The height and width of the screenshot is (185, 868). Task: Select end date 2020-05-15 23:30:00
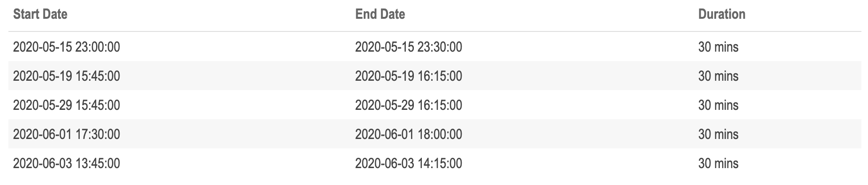[x=409, y=47]
